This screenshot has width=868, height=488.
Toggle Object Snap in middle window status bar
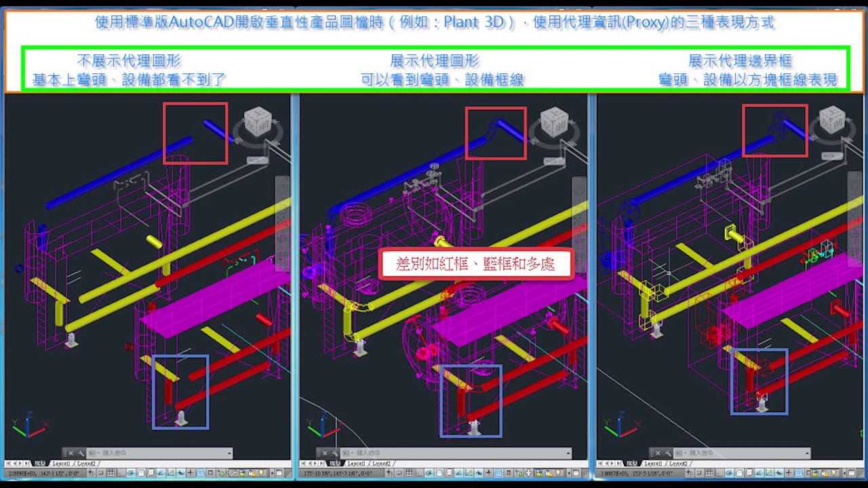pos(439,473)
